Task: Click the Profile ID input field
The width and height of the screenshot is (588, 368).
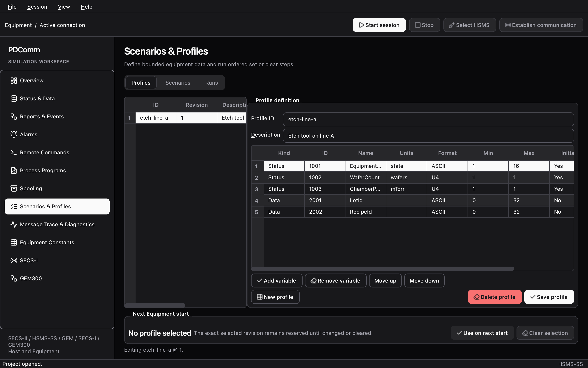Action: pyautogui.click(x=428, y=119)
